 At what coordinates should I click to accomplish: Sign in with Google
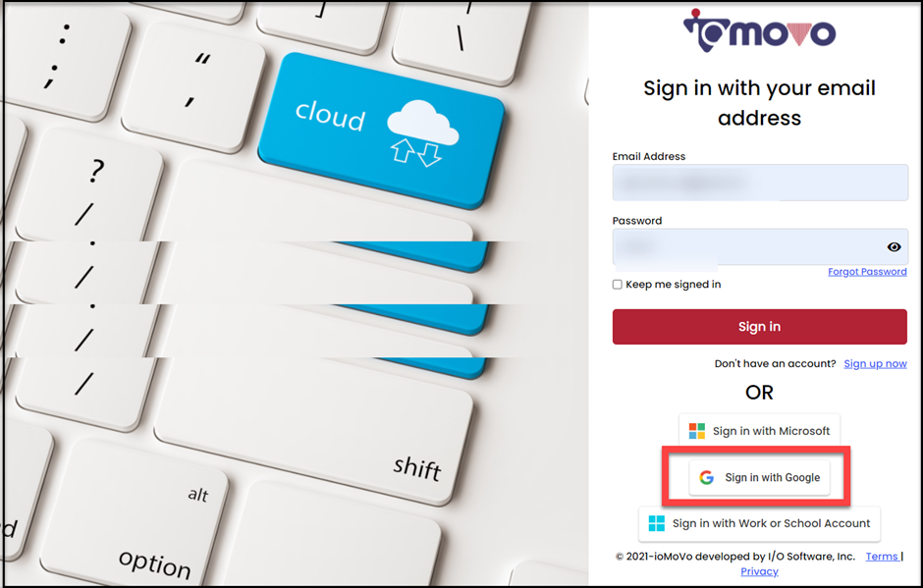tap(759, 477)
